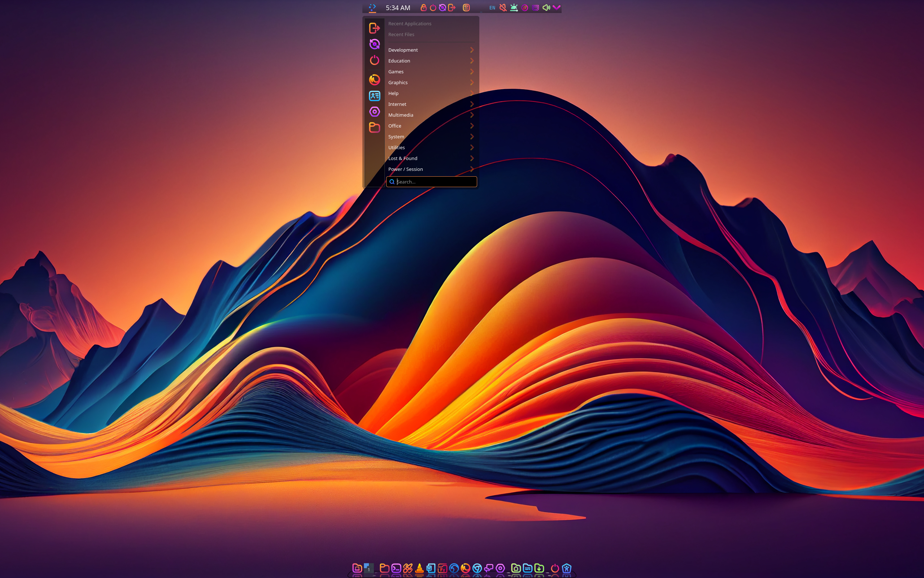Open the Games category
The width and height of the screenshot is (924, 578).
(x=431, y=72)
